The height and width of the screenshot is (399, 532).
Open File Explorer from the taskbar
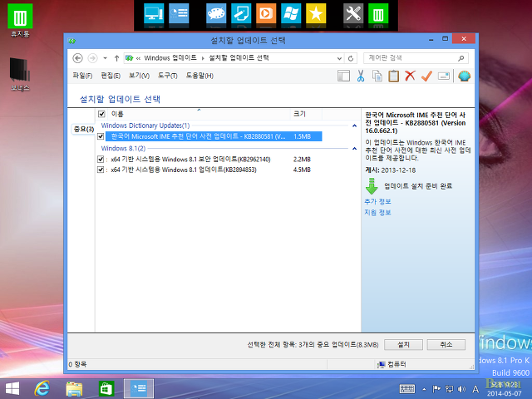point(74,389)
